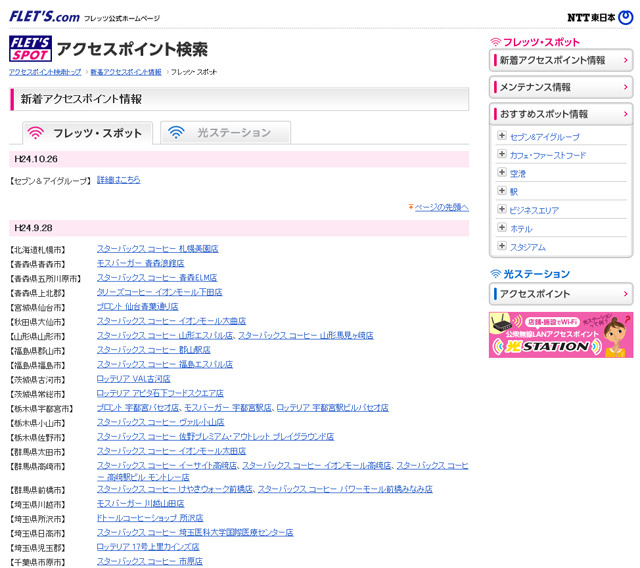Screen dimensions: 640x568
Task: Open 新着アクセスポイント情報 sidebar button
Action: (x=561, y=60)
